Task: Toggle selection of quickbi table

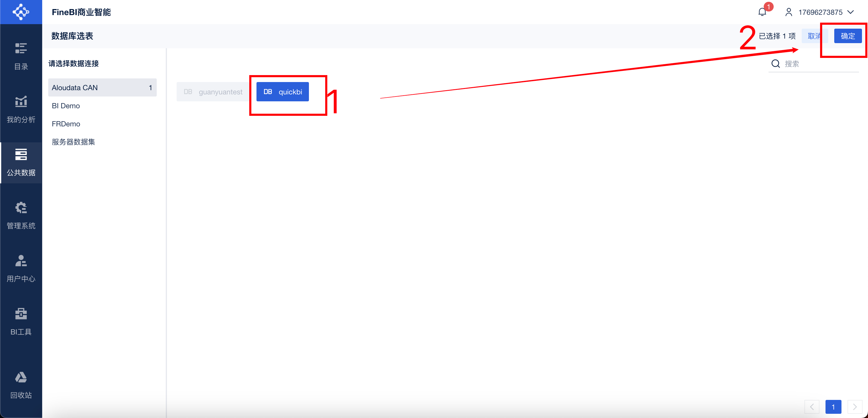Action: click(282, 92)
